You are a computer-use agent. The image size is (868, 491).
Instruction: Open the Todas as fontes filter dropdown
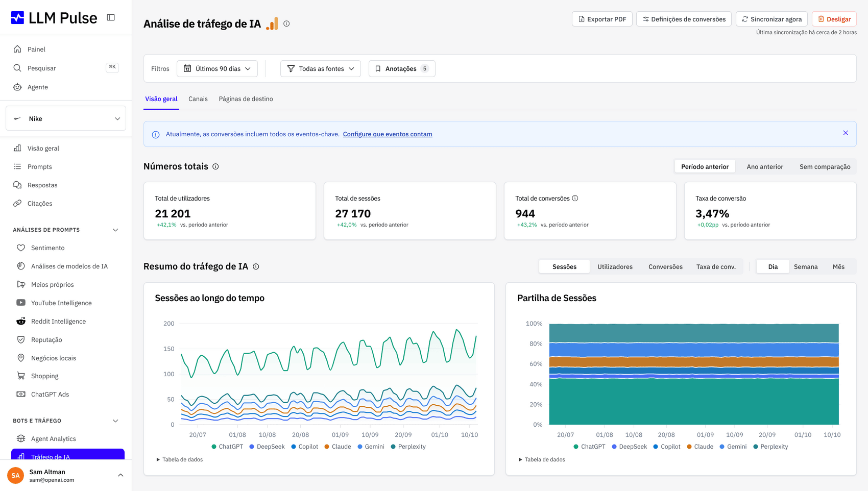(x=321, y=68)
